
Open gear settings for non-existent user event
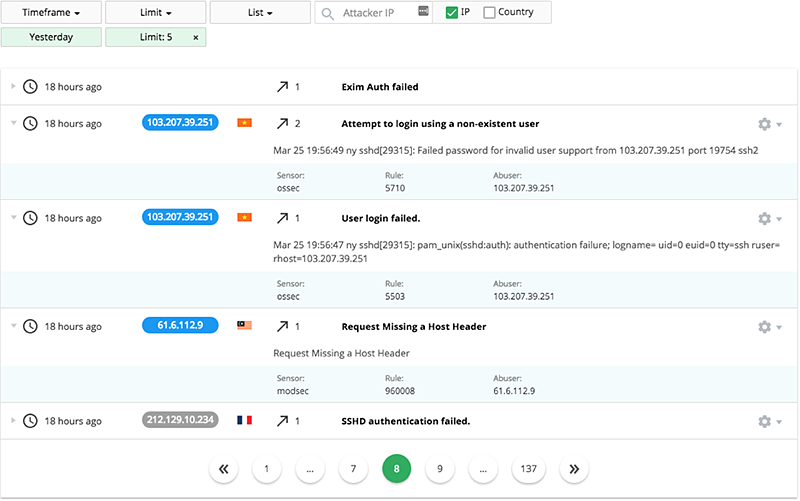coord(765,124)
